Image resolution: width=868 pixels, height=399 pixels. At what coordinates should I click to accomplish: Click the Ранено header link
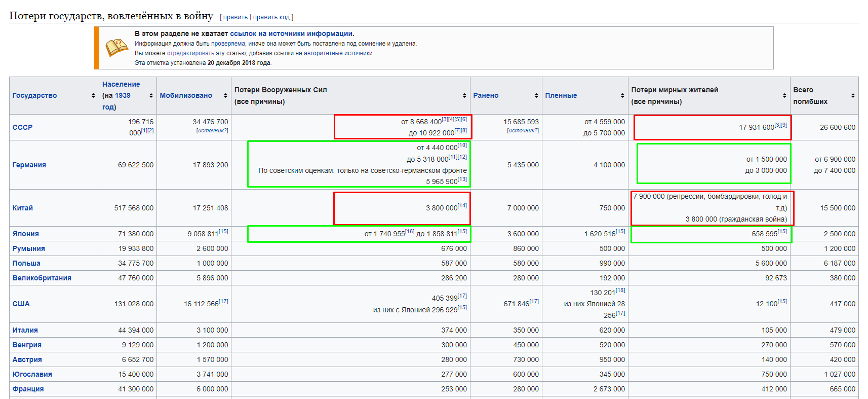coord(486,95)
